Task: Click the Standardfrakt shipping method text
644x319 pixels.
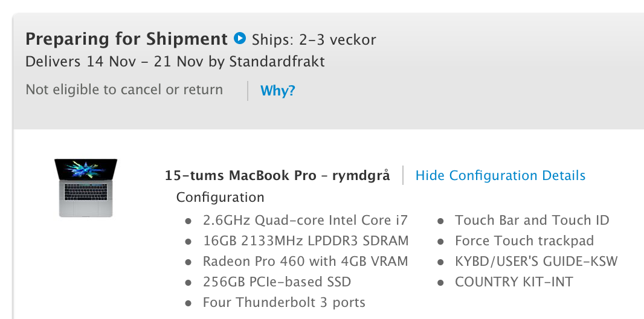Action: click(277, 62)
